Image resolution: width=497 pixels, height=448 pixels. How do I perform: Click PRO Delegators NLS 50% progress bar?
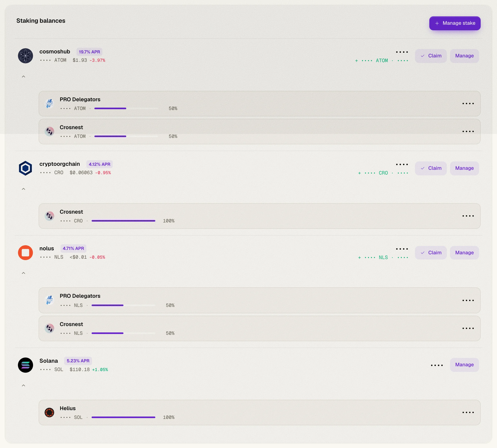123,305
